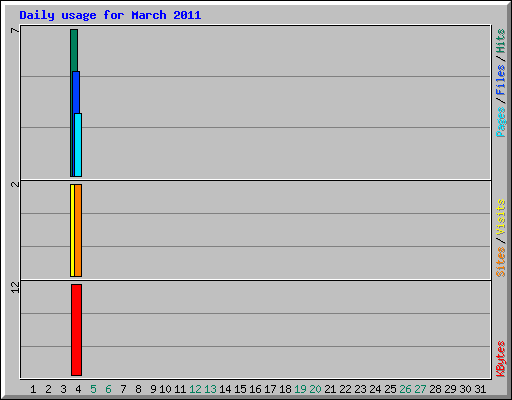The width and height of the screenshot is (512, 400).
Task: Click day 7 on the x-axis
Action: tap(123, 389)
